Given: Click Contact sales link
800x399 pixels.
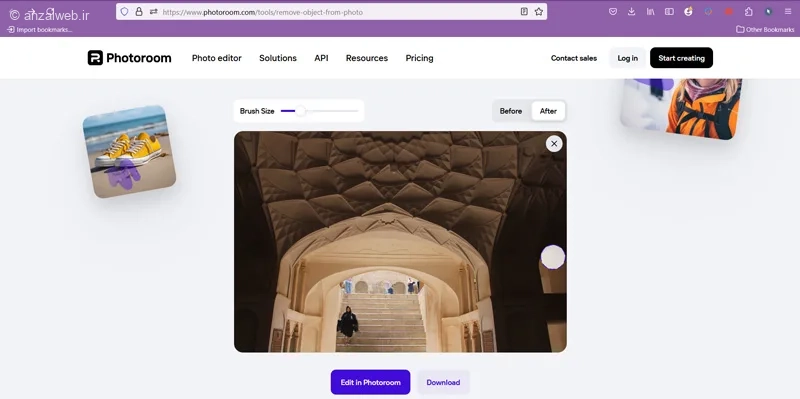Looking at the screenshot, I should [574, 58].
